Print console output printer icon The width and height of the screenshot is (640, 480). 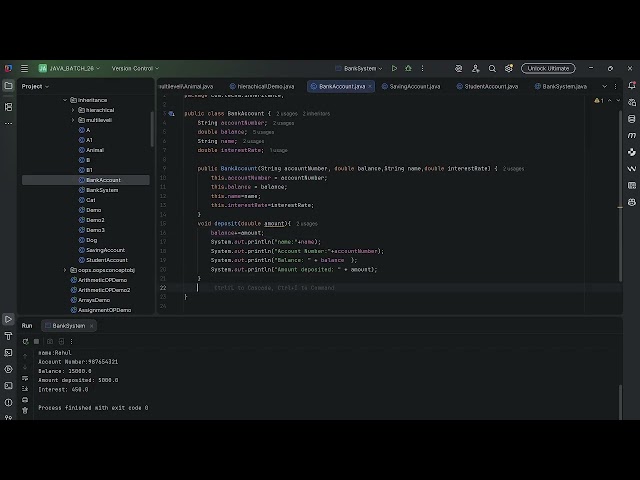tap(25, 400)
